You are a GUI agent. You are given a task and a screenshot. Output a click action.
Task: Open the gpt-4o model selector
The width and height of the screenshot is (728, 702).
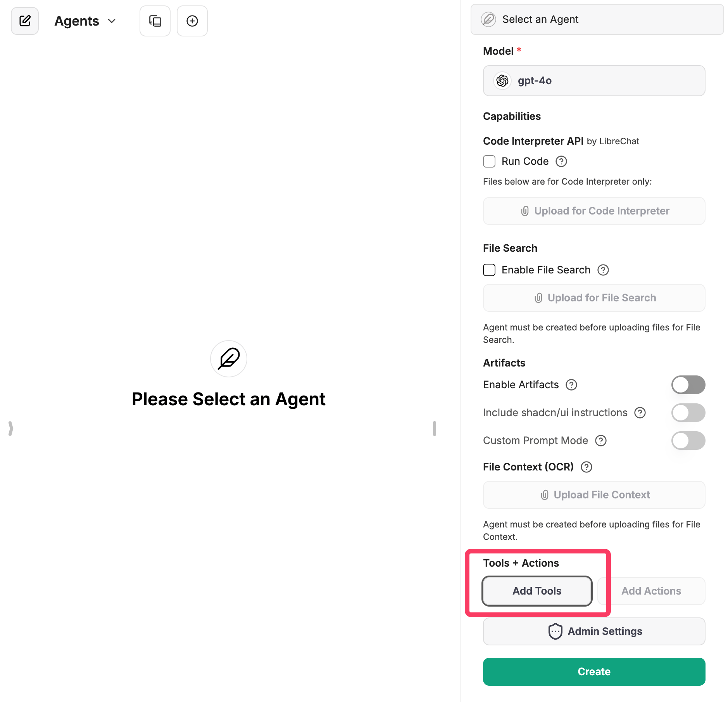tap(594, 81)
